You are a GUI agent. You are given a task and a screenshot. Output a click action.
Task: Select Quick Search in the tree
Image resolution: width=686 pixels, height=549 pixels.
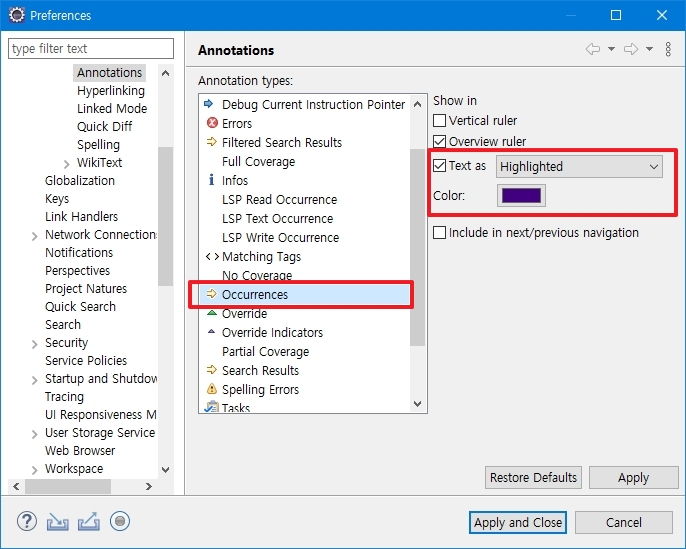(x=80, y=307)
